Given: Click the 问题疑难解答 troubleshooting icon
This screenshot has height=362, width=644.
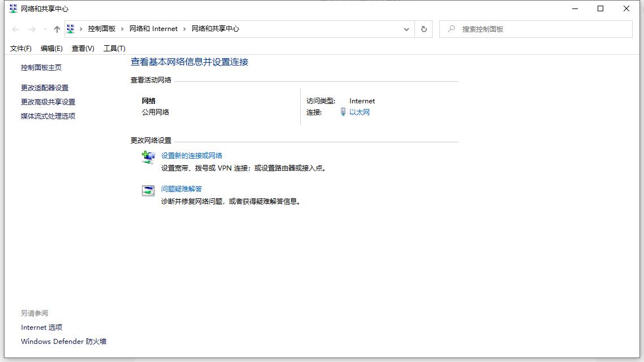Looking at the screenshot, I should coord(148,191).
